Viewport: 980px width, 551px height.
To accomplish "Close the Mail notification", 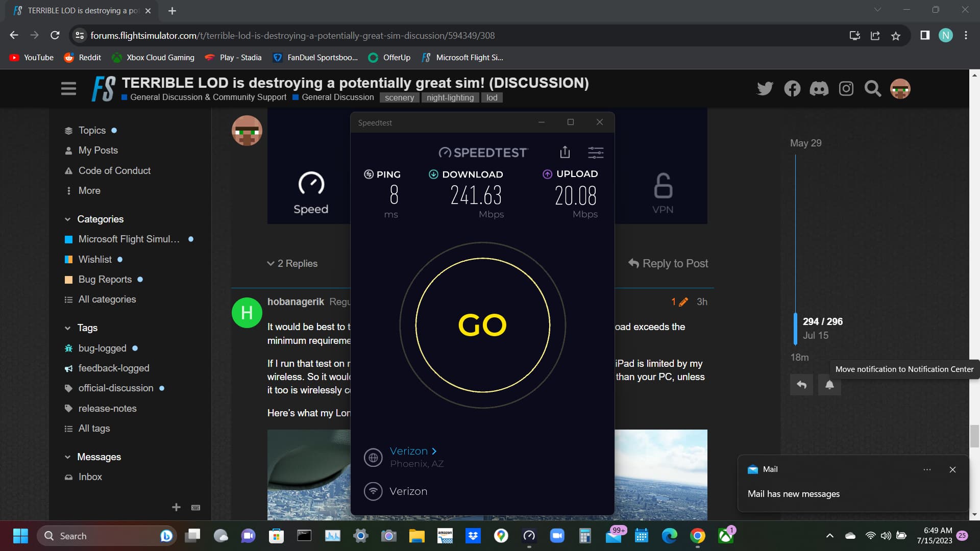I will [952, 469].
